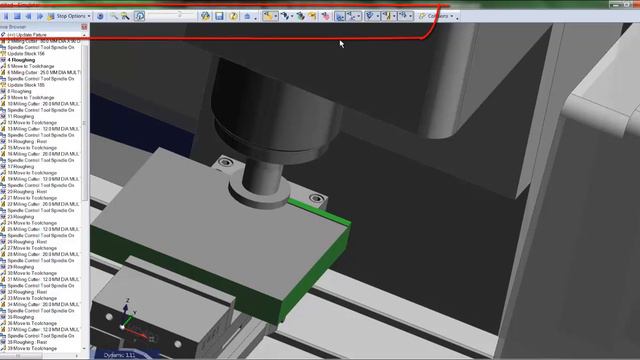Image resolution: width=640 pixels, height=360 pixels.
Task: Toggle the highlighted blue view icon
Action: pyautogui.click(x=340, y=16)
